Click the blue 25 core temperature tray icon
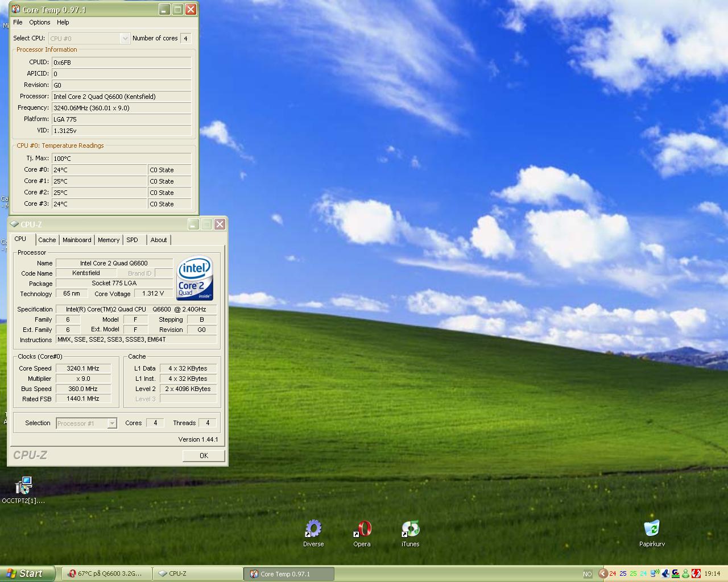The width and height of the screenshot is (728, 582). [623, 573]
